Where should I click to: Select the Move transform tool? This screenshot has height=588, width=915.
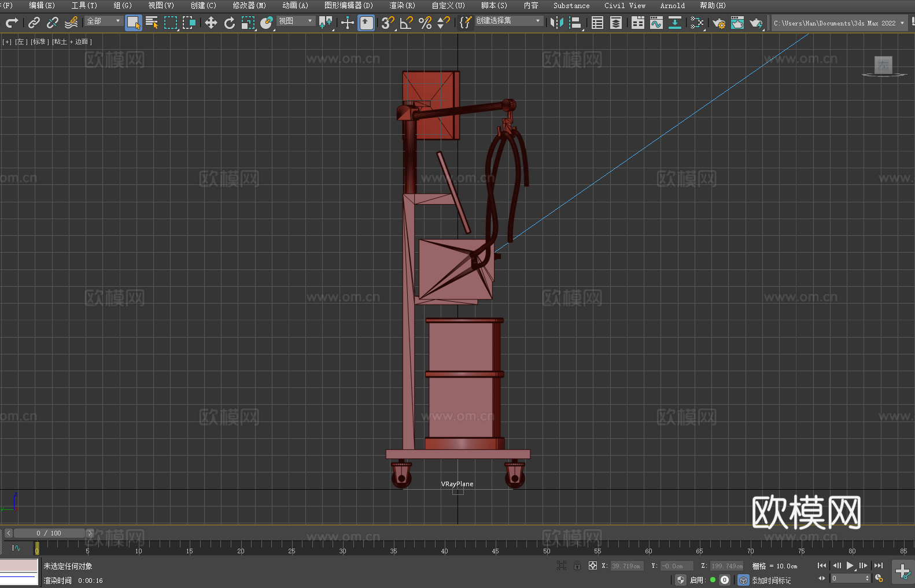coord(211,23)
